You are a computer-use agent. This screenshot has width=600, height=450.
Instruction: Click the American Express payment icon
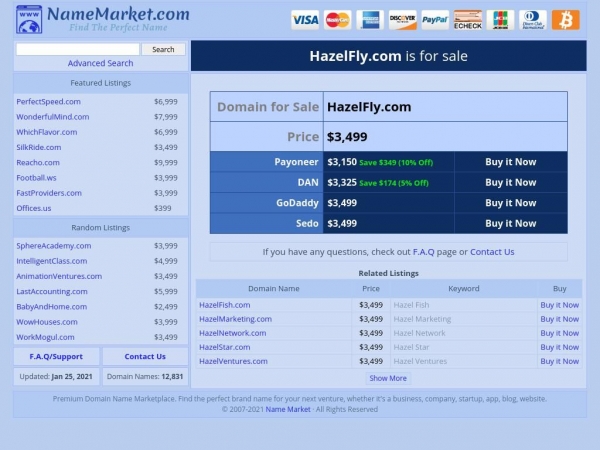tap(370, 20)
